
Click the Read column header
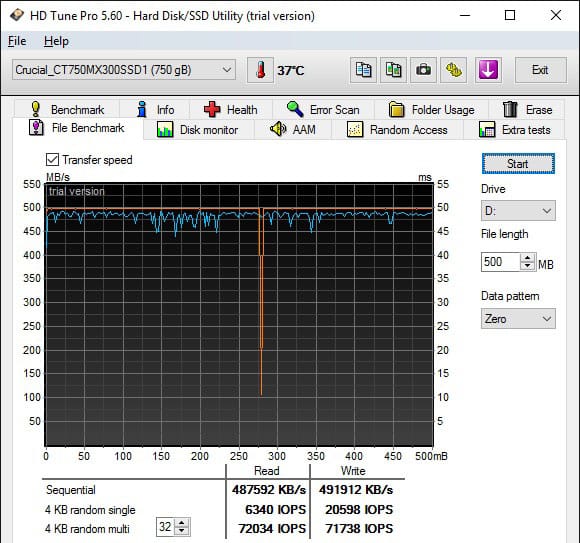tap(266, 471)
